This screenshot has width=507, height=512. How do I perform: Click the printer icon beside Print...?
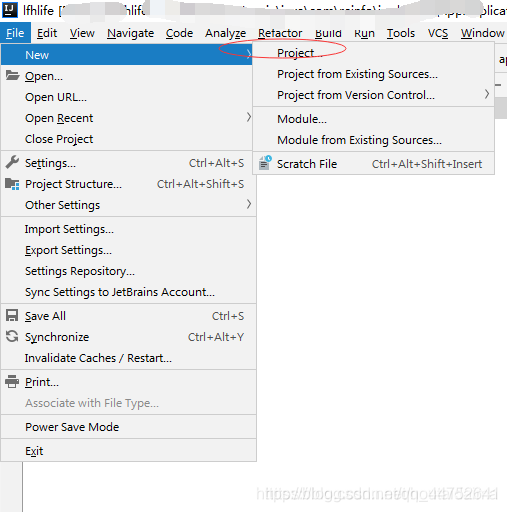click(12, 382)
